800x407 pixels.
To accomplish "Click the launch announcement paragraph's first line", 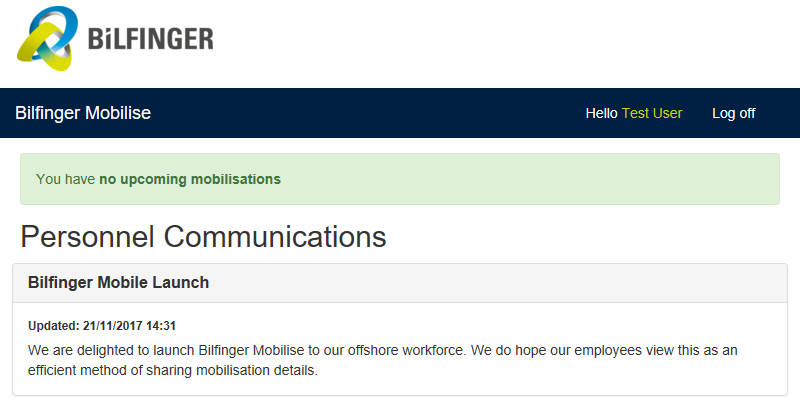I will coord(389,350).
